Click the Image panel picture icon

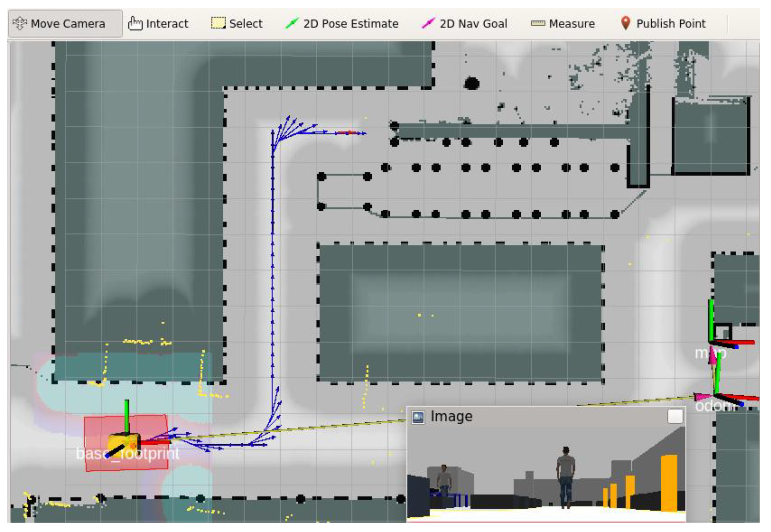(x=418, y=417)
